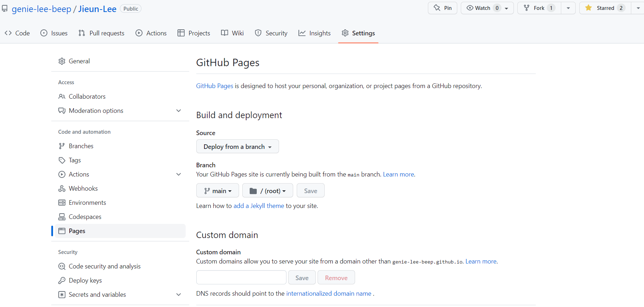
Task: Open Environments settings page
Action: click(120, 203)
